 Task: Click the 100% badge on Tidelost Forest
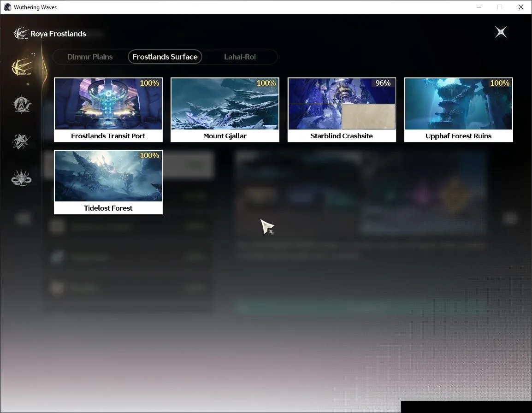pos(149,155)
